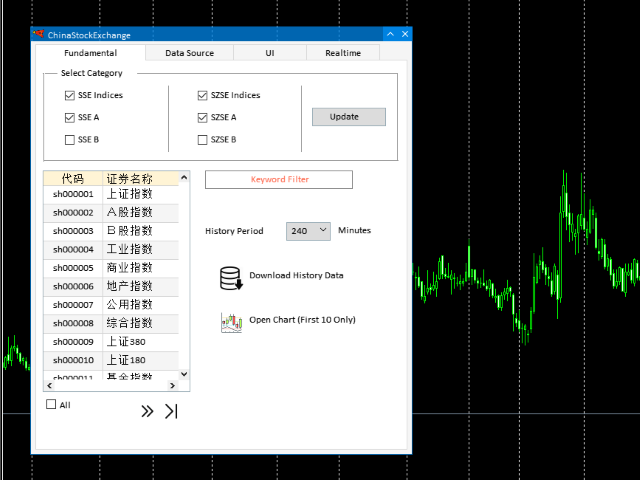
Task: Toggle the dropdown arrow in title bar
Action: tap(389, 34)
